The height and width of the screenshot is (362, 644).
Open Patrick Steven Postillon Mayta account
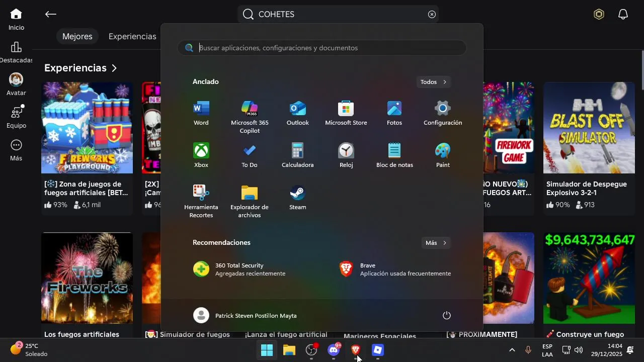(x=246, y=315)
